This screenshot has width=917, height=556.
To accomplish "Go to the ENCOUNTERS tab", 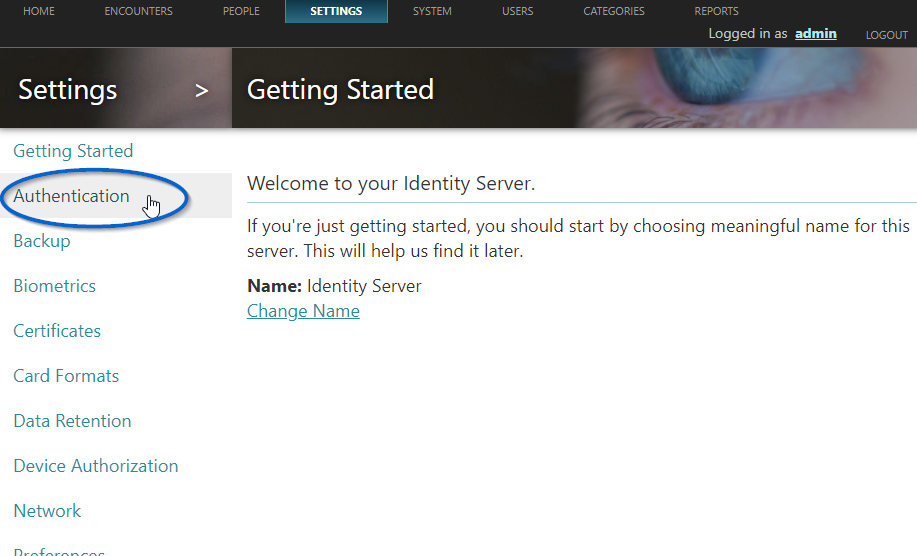I will (139, 11).
